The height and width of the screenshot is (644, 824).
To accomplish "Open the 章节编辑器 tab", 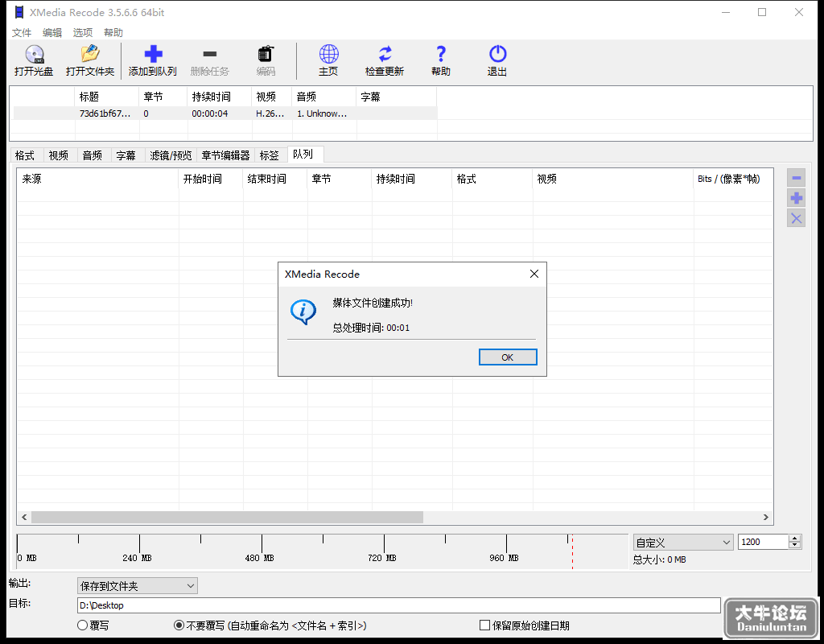I will [225, 155].
